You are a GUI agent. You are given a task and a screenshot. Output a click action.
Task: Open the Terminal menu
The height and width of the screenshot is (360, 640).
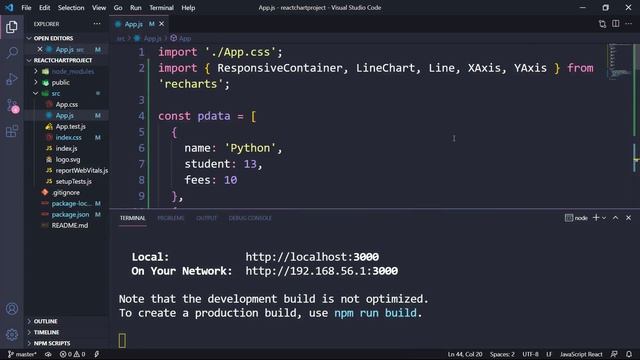point(161,7)
